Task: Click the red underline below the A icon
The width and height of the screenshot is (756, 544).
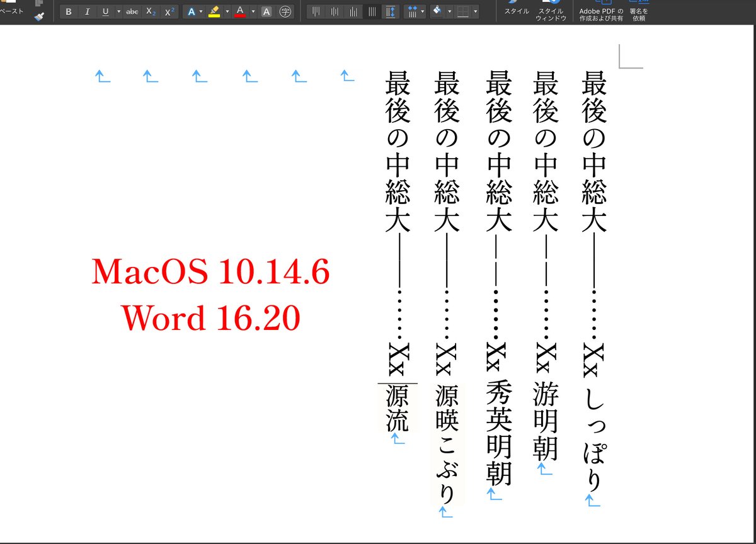Action: coord(241,15)
